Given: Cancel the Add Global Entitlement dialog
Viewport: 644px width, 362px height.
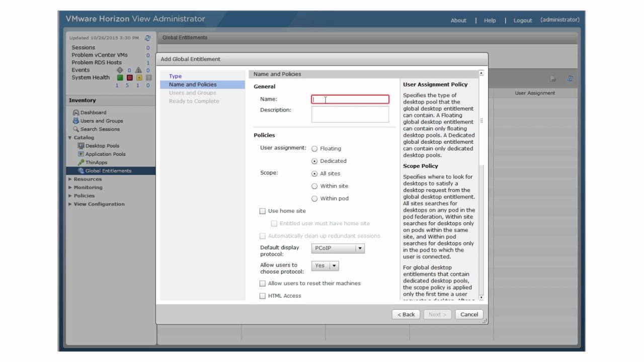Looking at the screenshot, I should (469, 315).
